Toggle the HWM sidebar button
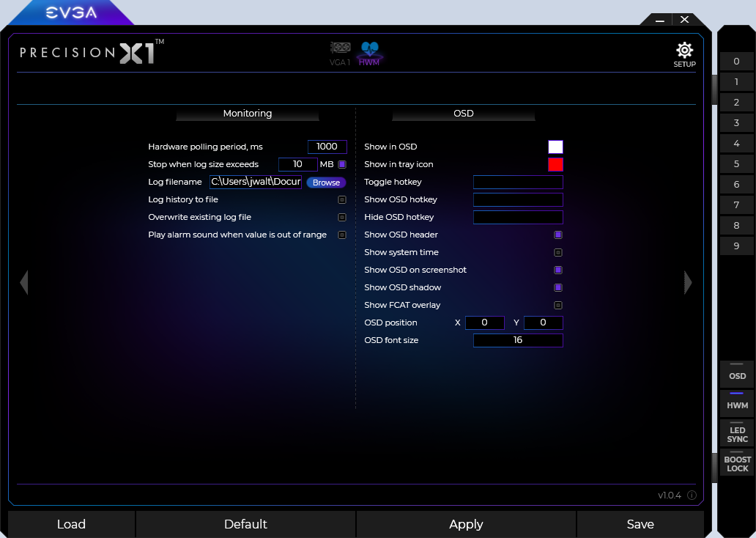The image size is (756, 538). point(737,403)
